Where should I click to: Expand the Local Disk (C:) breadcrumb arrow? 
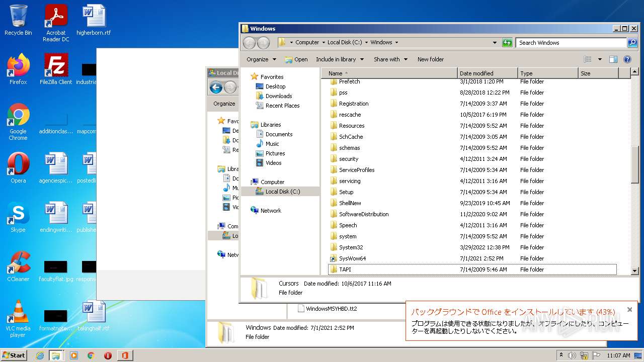366,43
